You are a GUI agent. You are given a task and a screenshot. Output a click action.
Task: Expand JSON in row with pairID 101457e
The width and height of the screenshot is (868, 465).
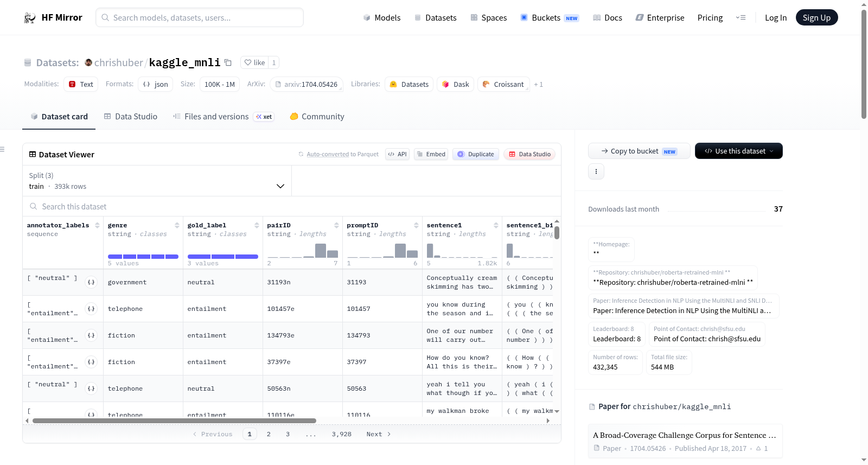91,309
